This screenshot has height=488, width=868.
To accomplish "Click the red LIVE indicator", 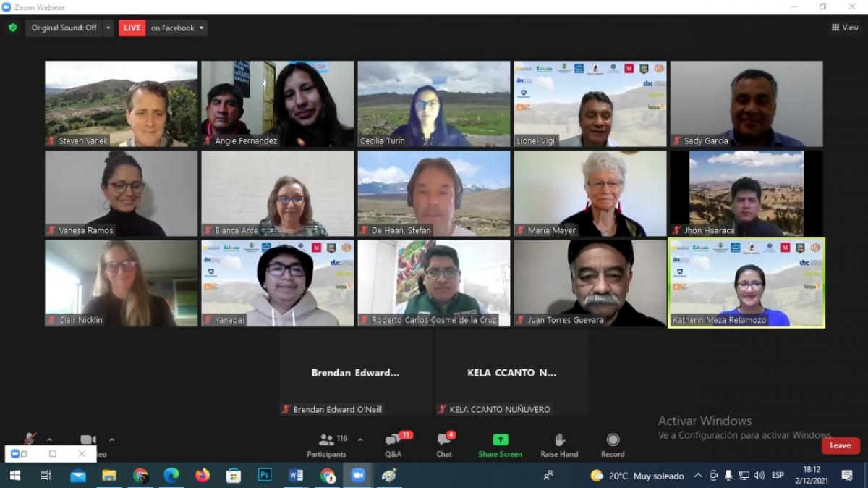I will (x=132, y=28).
